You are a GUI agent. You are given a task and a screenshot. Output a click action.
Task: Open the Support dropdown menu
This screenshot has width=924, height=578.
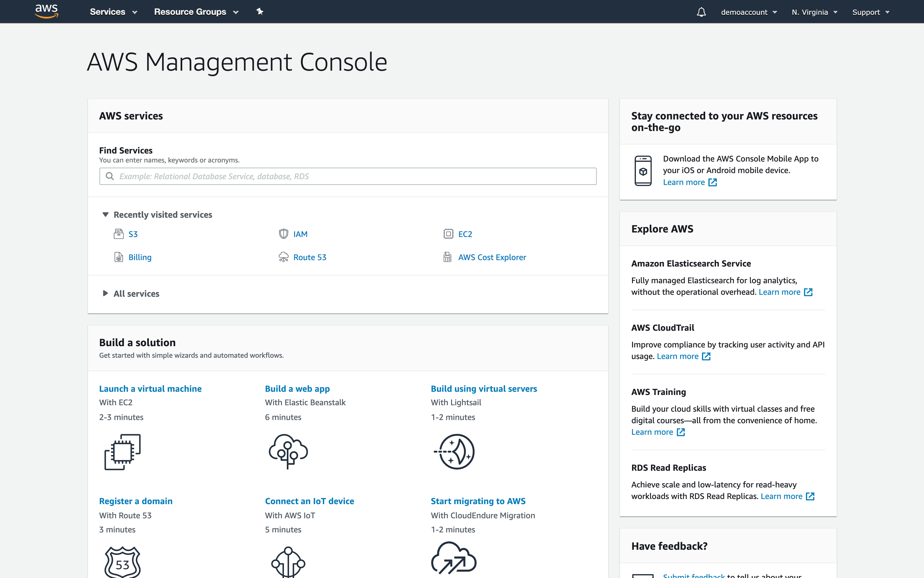[x=870, y=12]
